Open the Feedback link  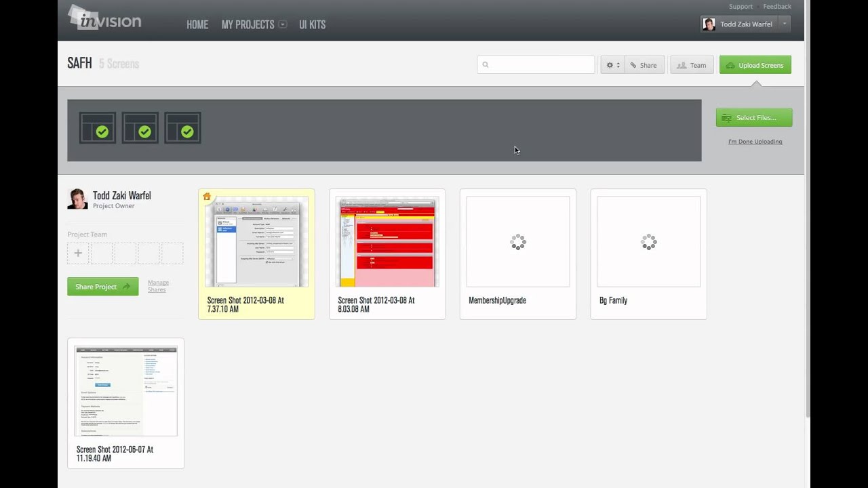tap(777, 6)
